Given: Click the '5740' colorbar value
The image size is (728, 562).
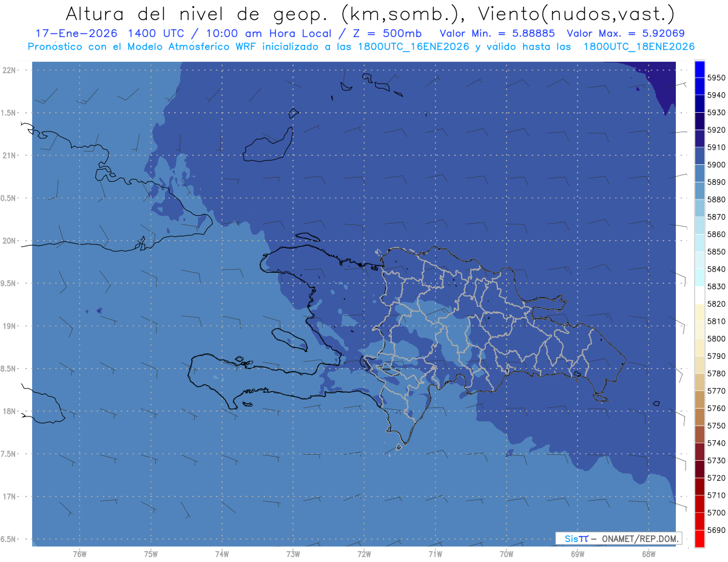Looking at the screenshot, I should 716,443.
